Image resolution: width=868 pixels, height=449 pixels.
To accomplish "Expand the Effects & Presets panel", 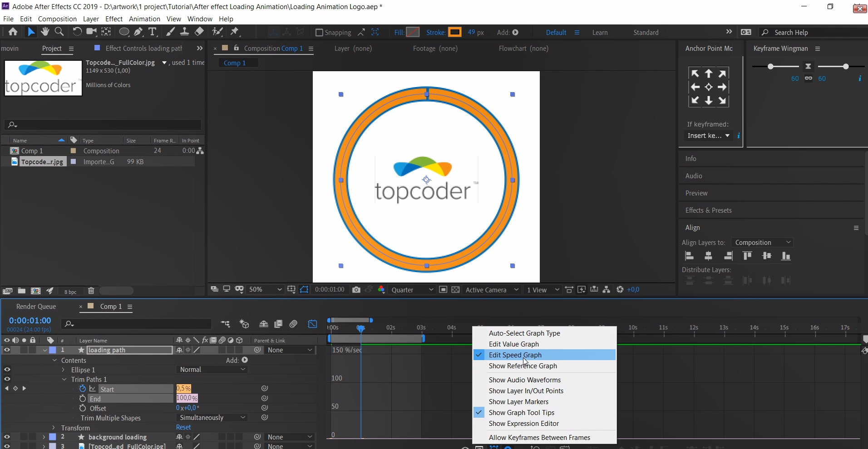I will pyautogui.click(x=708, y=210).
